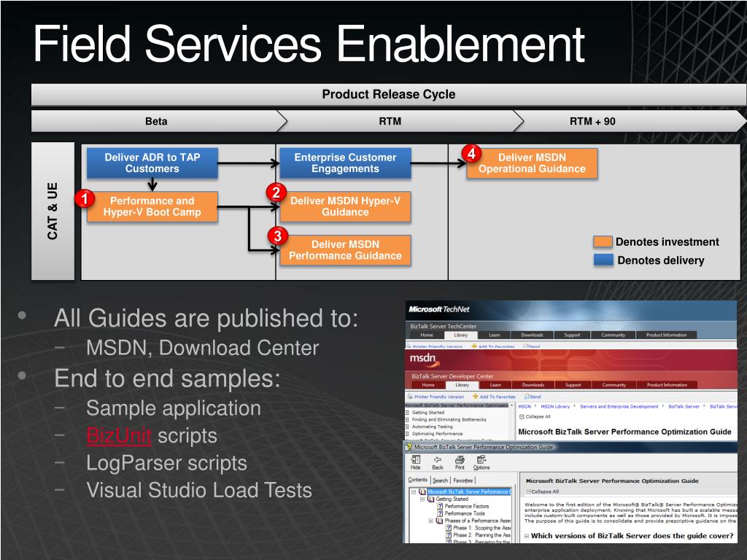Viewport: 747px width, 560px height.
Task: Open the TechNet Downloads tab
Action: tap(532, 335)
